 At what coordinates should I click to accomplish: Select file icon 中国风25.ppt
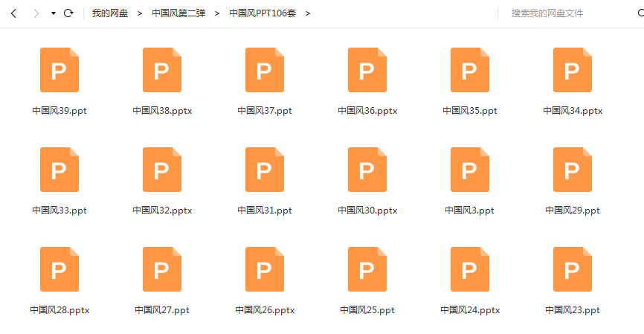(x=367, y=269)
